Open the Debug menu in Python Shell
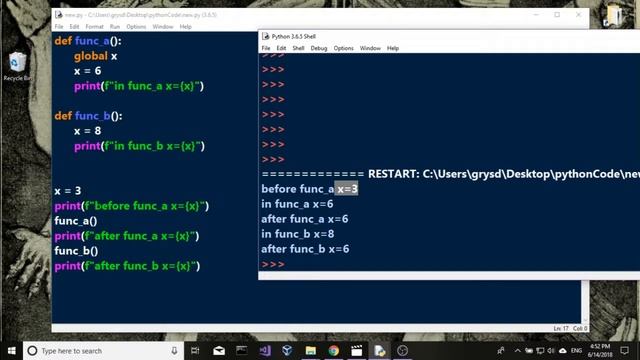The image size is (640, 360). tap(319, 48)
